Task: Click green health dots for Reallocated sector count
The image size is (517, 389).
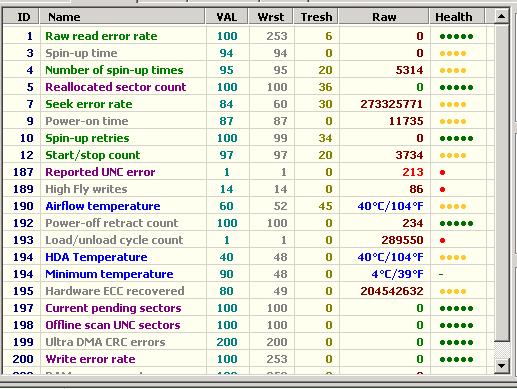Action: click(x=456, y=87)
